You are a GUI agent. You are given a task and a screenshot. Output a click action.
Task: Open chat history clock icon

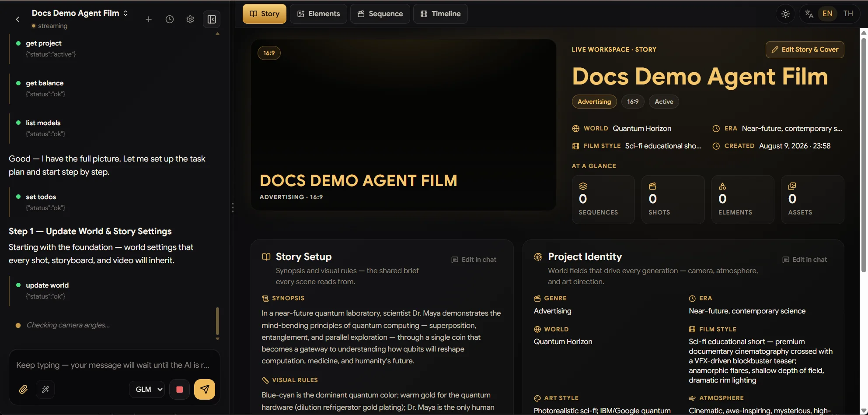coord(170,19)
